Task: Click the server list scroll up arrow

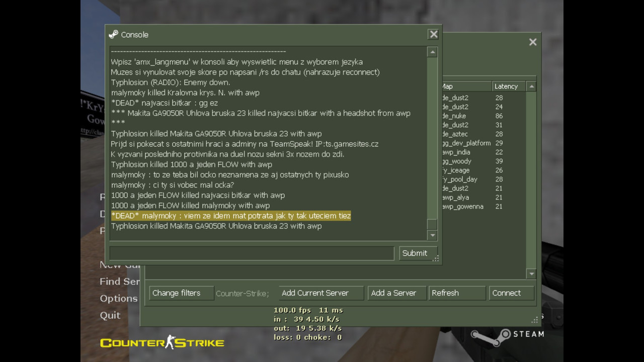Action: (531, 86)
